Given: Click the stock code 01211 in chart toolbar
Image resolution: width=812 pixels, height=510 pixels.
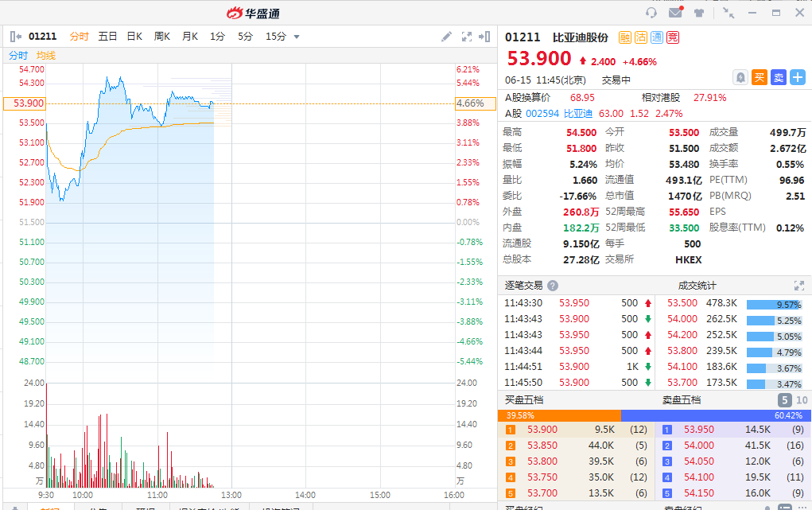Looking at the screenshot, I should pos(42,37).
